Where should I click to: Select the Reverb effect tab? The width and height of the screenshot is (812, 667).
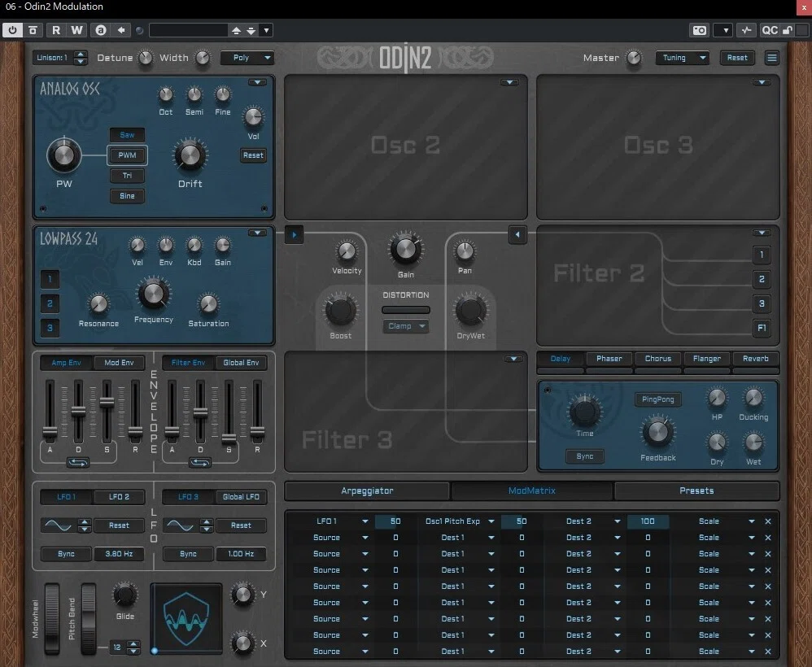tap(756, 359)
